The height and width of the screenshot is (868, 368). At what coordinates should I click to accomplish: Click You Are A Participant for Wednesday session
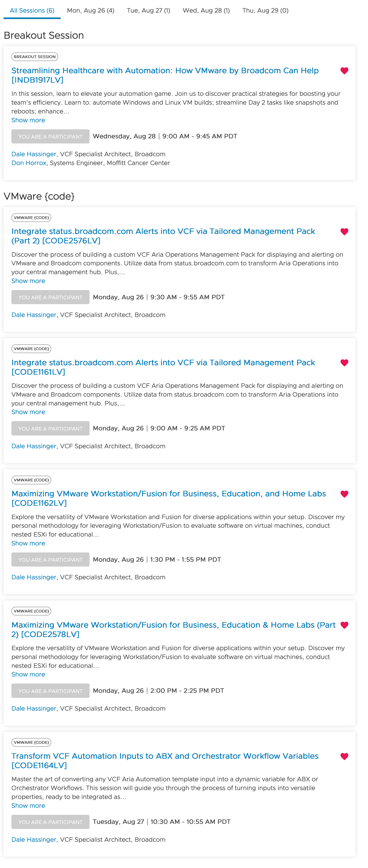(50, 136)
